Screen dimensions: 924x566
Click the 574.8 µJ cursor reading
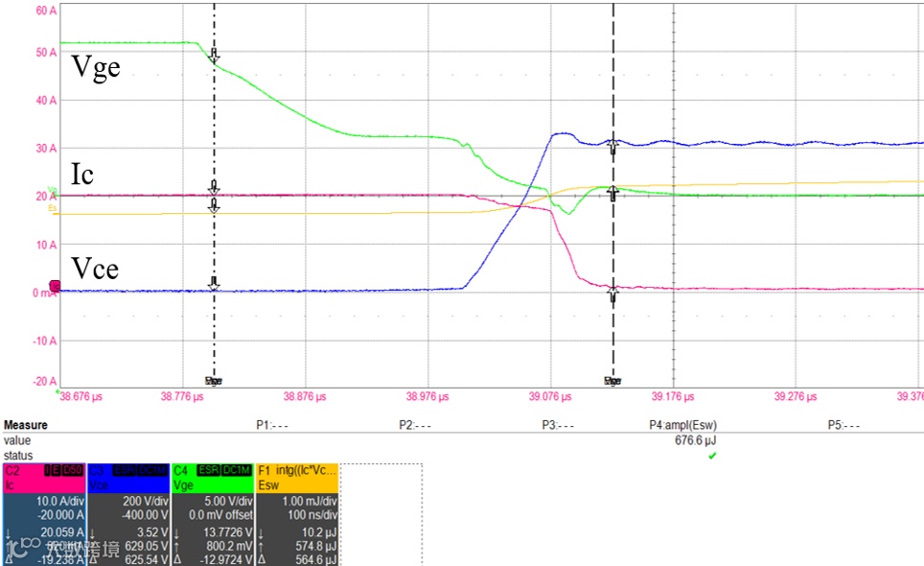click(x=316, y=546)
